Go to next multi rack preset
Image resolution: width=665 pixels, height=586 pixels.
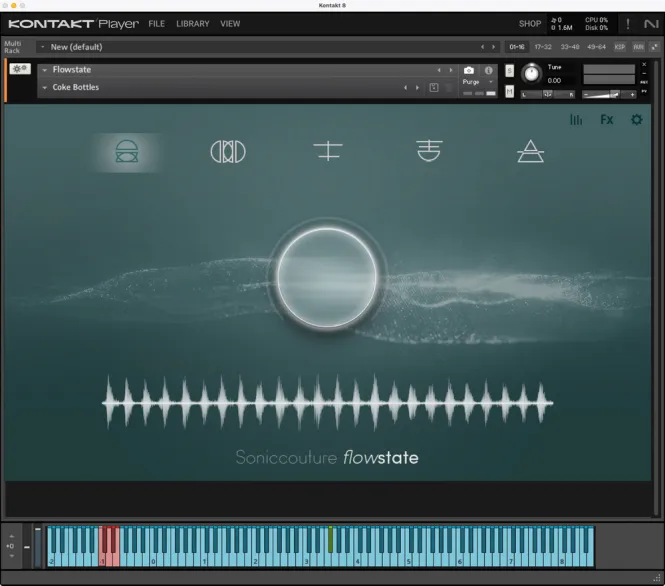click(493, 47)
